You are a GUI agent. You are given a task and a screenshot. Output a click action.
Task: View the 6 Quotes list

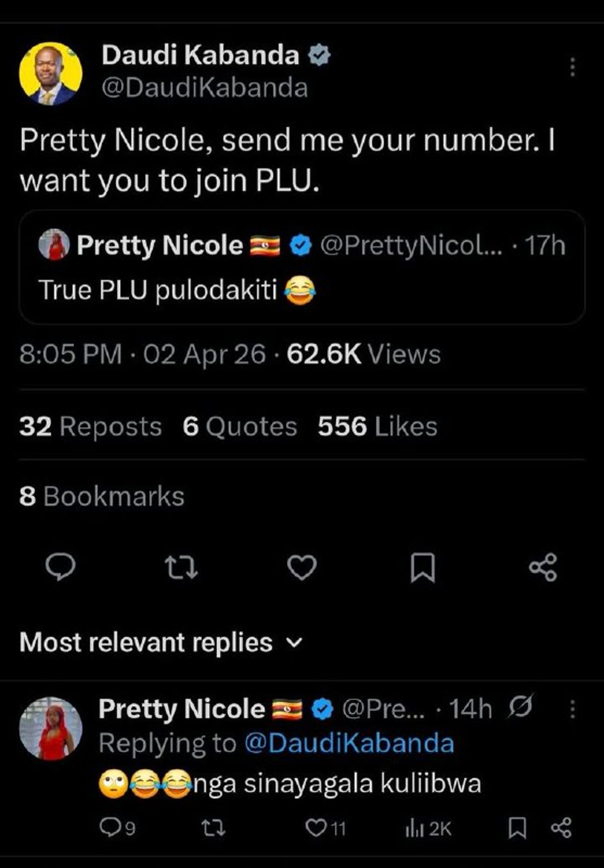click(x=240, y=426)
